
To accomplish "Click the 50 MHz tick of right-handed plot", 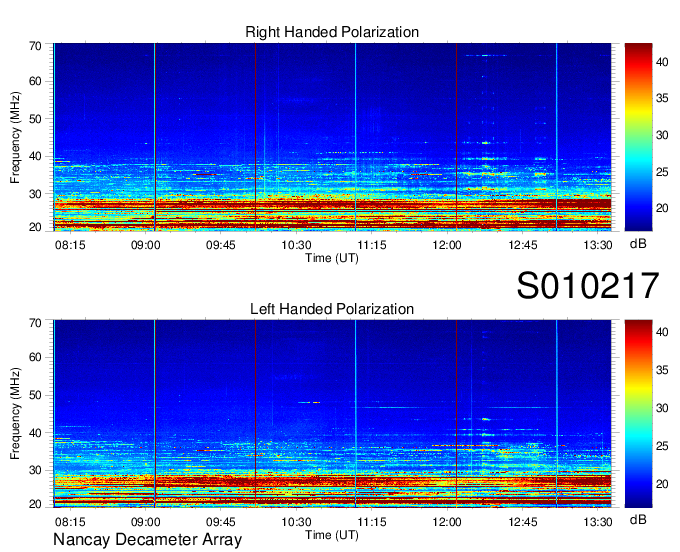I will pos(35,119).
